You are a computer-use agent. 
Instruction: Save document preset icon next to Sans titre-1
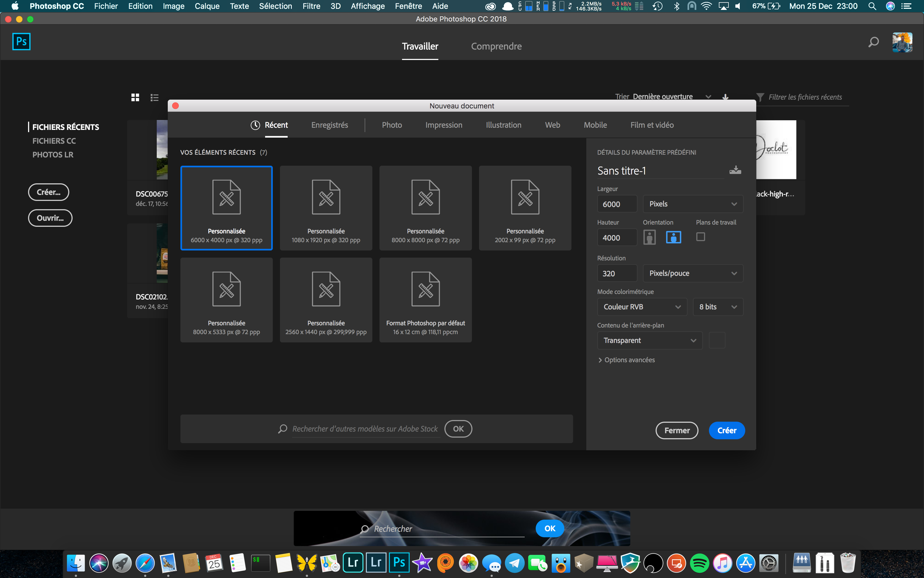pyautogui.click(x=735, y=170)
